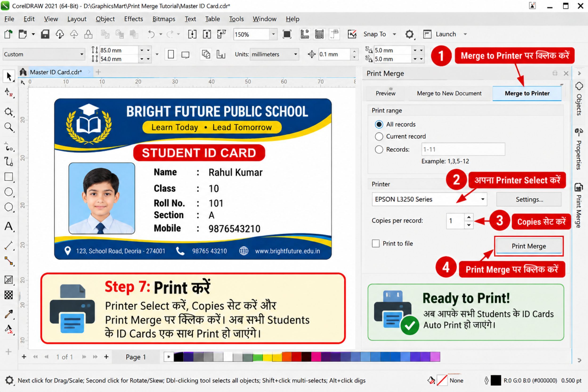Click the Print icon in toolbar

click(x=88, y=34)
